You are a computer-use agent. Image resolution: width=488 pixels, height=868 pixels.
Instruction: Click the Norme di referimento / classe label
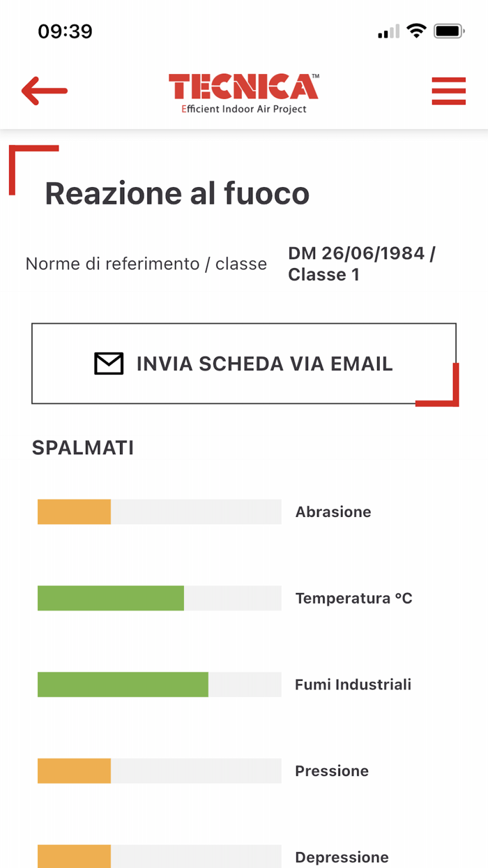146,264
